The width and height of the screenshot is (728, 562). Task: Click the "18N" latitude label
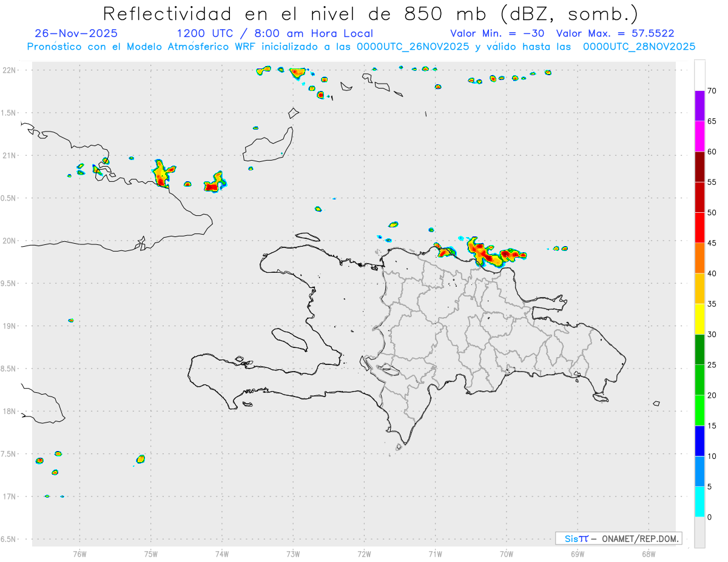click(10, 411)
